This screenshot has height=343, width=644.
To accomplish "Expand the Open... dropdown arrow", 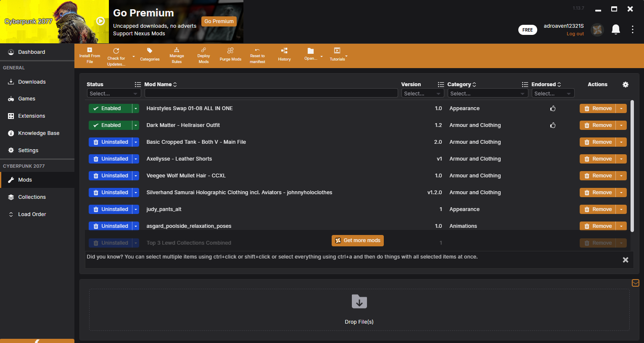I will [x=322, y=56].
